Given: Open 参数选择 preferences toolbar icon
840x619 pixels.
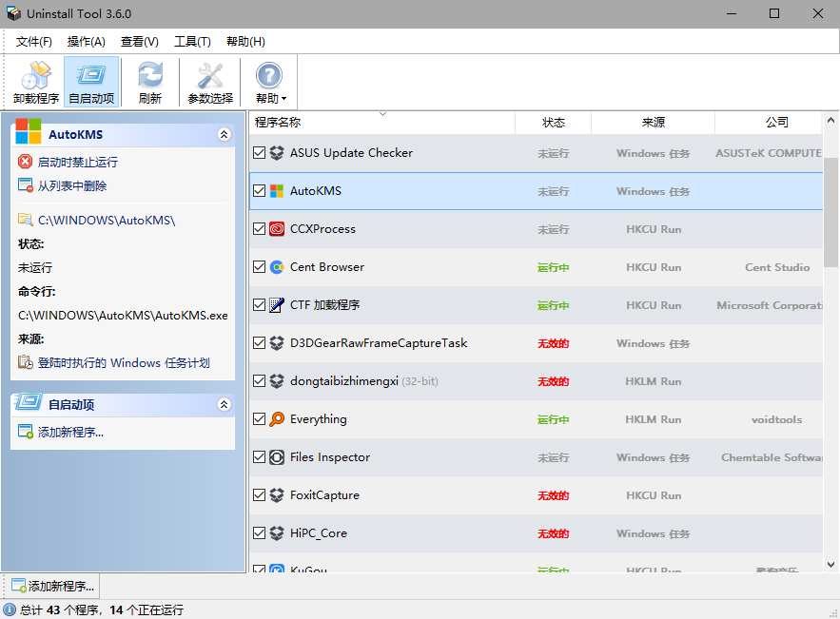Looking at the screenshot, I should click(210, 82).
